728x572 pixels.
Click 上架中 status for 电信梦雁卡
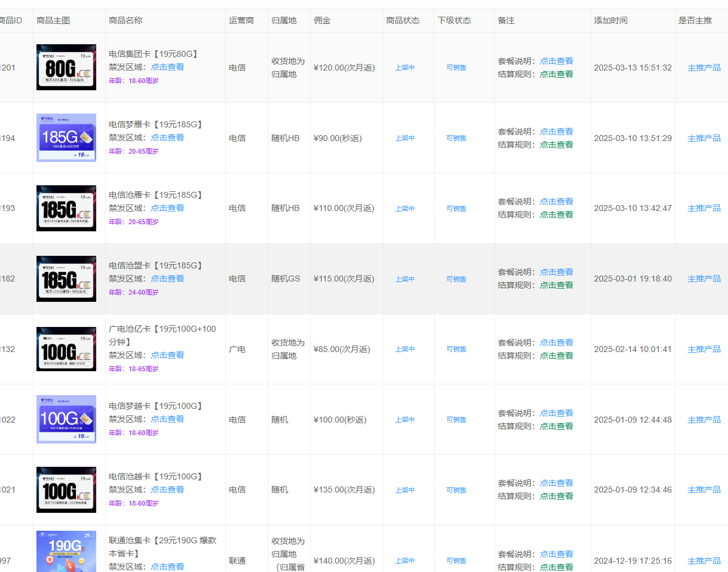pos(405,138)
